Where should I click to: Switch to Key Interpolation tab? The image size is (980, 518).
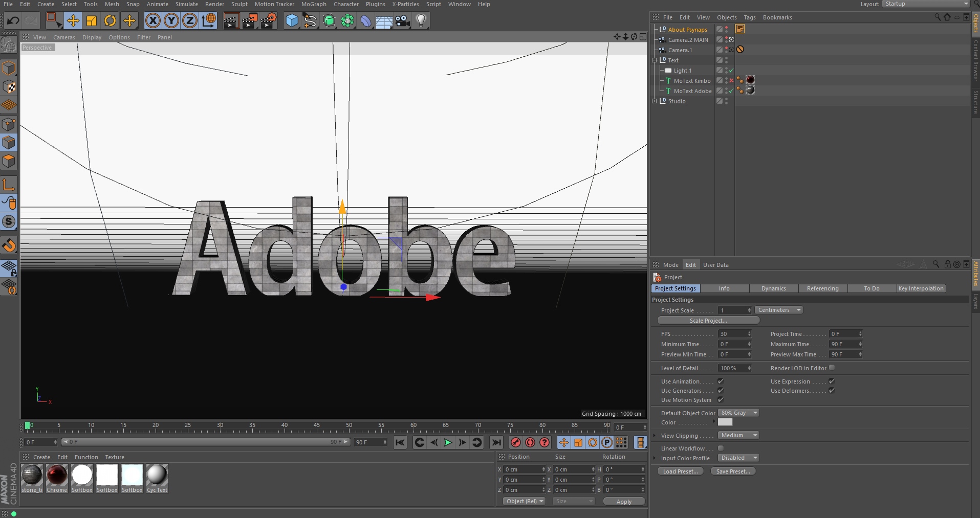click(921, 288)
